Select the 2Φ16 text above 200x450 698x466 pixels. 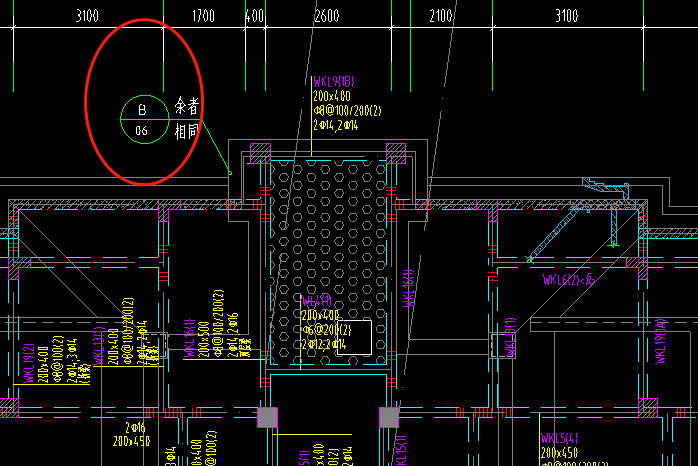click(135, 428)
